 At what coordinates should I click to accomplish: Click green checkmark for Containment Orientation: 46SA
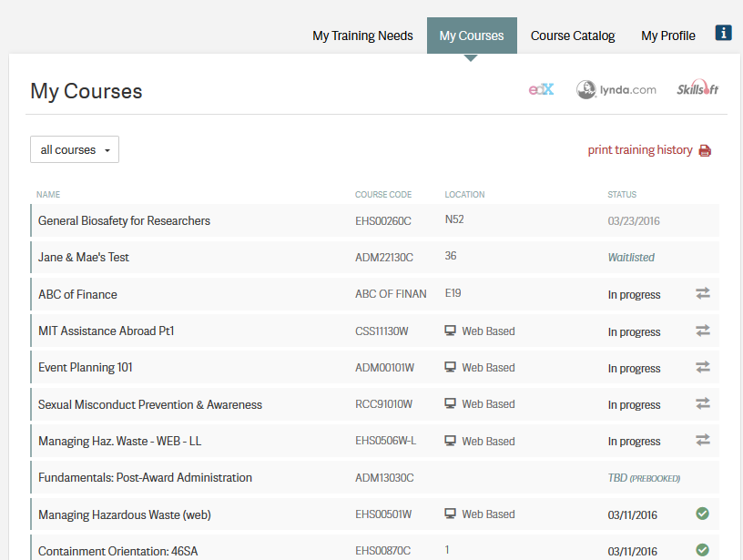702,550
